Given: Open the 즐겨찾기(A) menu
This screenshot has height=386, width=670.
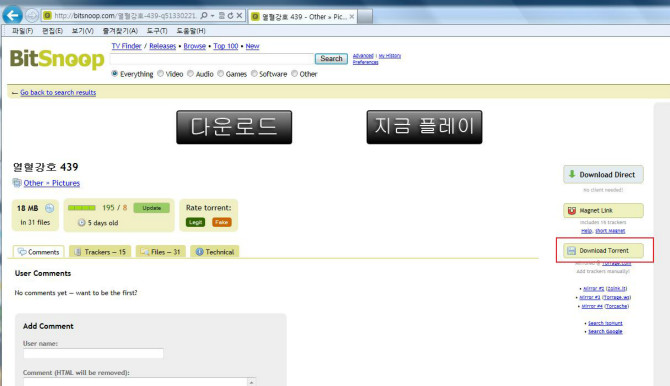Looking at the screenshot, I should pos(120,31).
